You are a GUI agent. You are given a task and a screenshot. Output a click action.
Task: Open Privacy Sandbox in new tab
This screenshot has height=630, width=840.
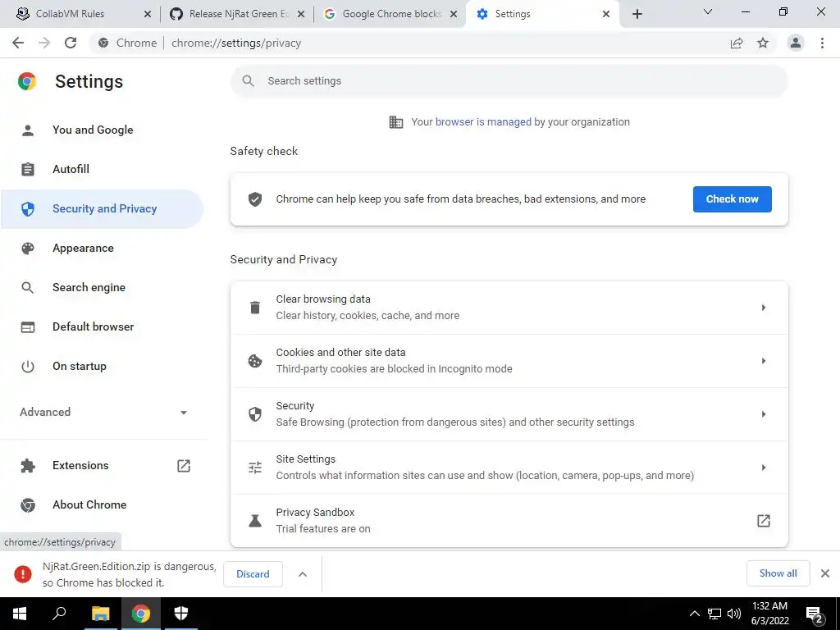tap(509, 521)
